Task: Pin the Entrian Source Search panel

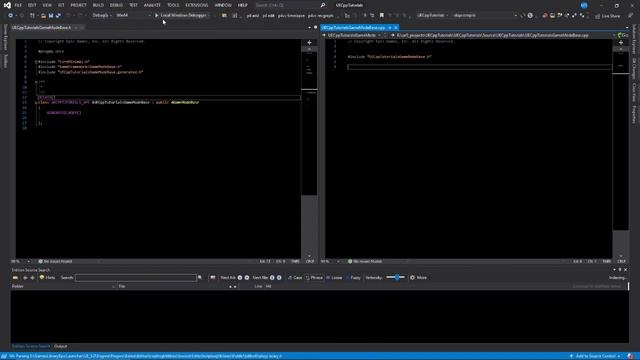Action: point(620,270)
